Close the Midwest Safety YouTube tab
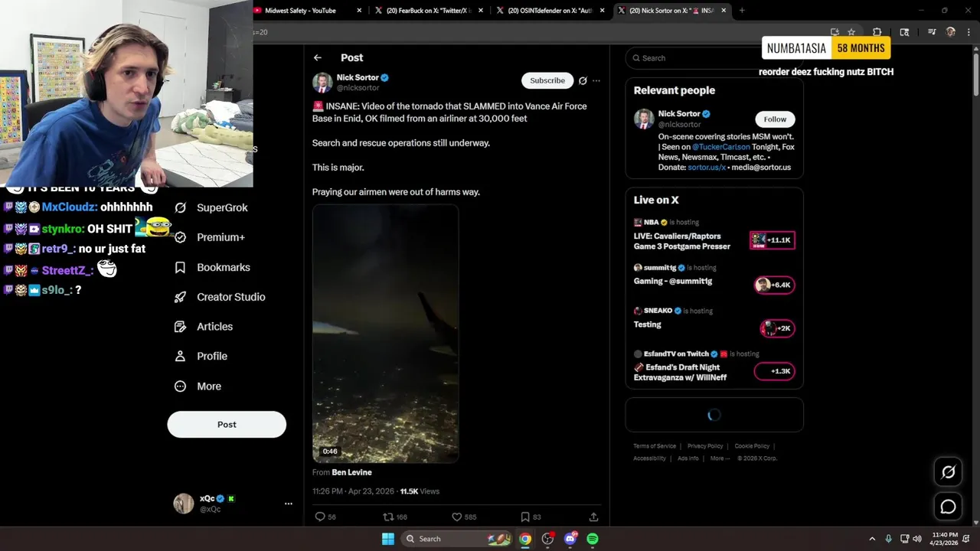Image resolution: width=980 pixels, height=551 pixels. [x=359, y=11]
